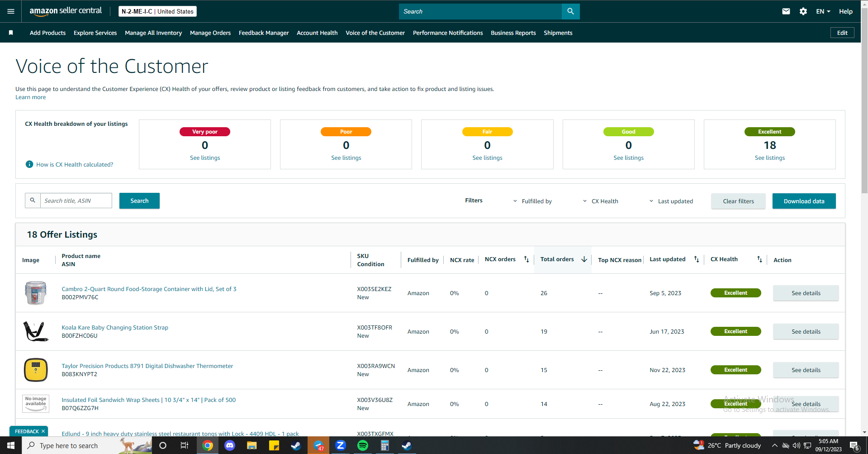The width and height of the screenshot is (868, 454).
Task: See listings under the Very poor category
Action: 205,158
